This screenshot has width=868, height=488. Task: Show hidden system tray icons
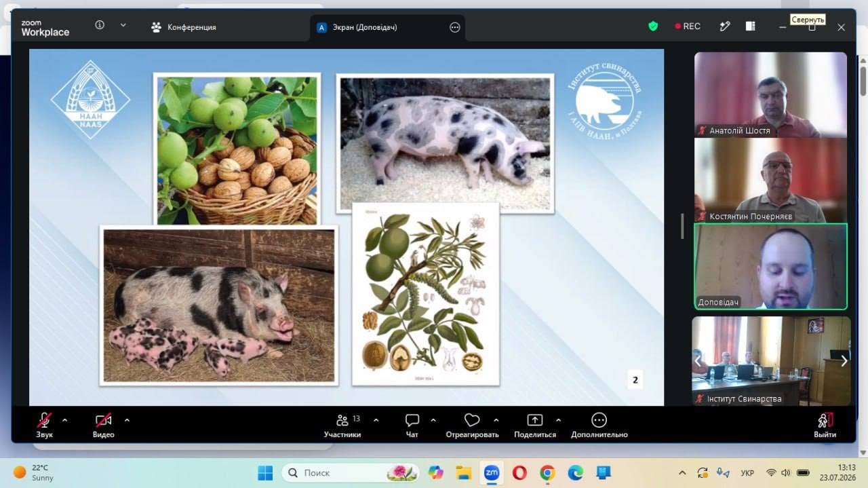[683, 472]
